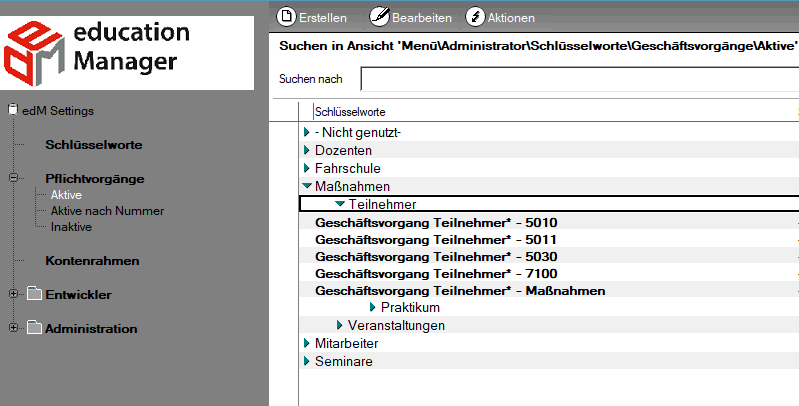Collapse the Pflichtvorgänge node minus box
Screen dimensions: 799x406
(13, 178)
